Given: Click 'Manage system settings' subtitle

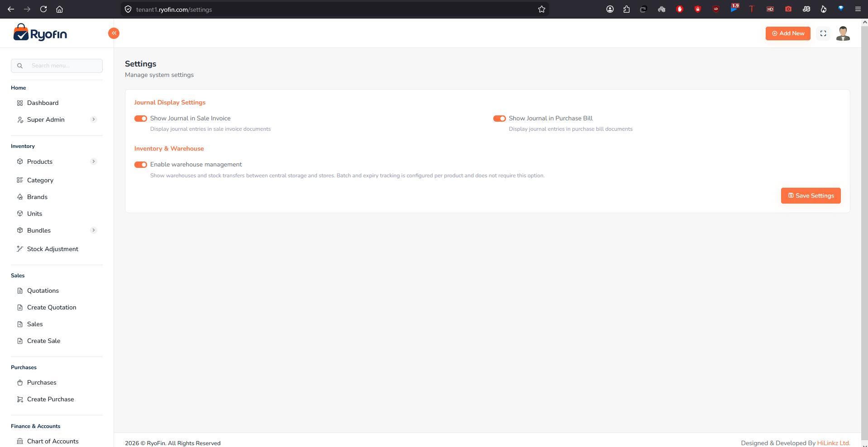Looking at the screenshot, I should (159, 75).
